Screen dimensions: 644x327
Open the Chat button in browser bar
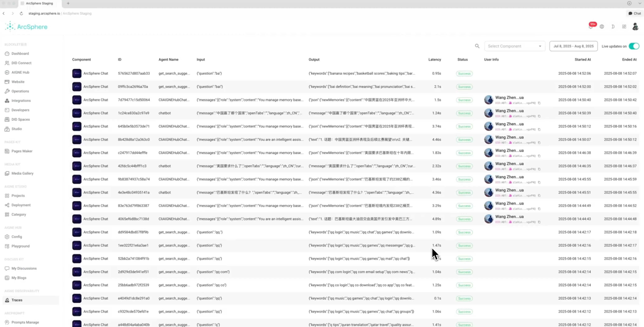pos(635,13)
